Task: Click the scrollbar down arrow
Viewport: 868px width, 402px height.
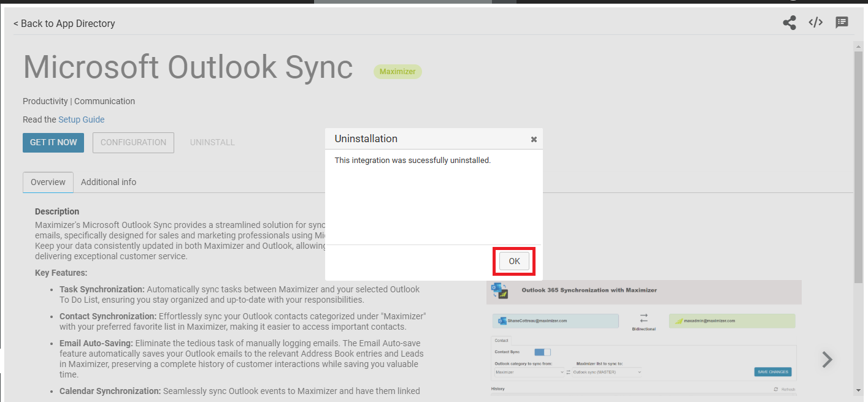Action: (858, 390)
